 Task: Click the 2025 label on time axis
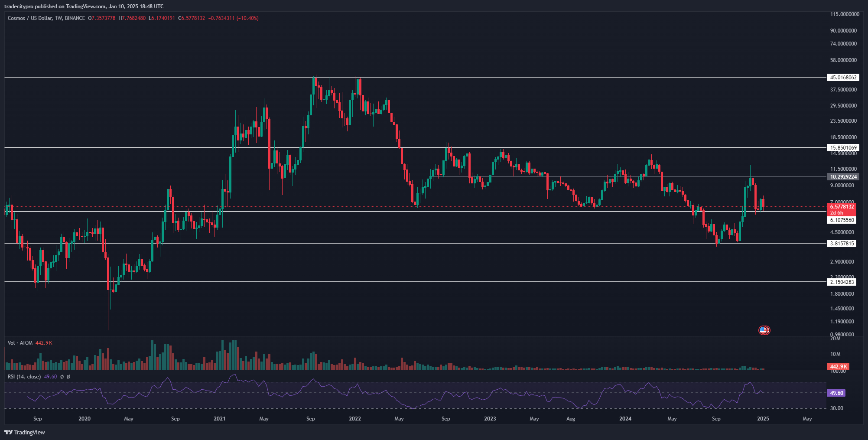tap(763, 419)
